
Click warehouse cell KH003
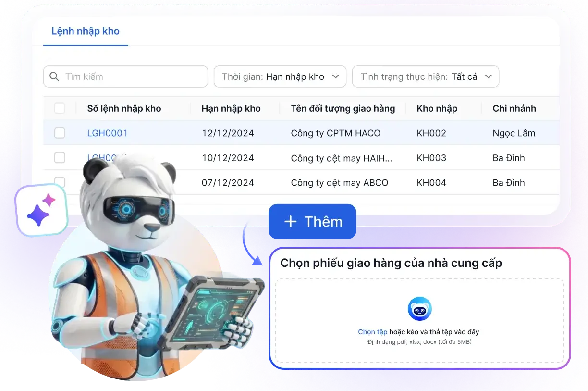(x=431, y=158)
